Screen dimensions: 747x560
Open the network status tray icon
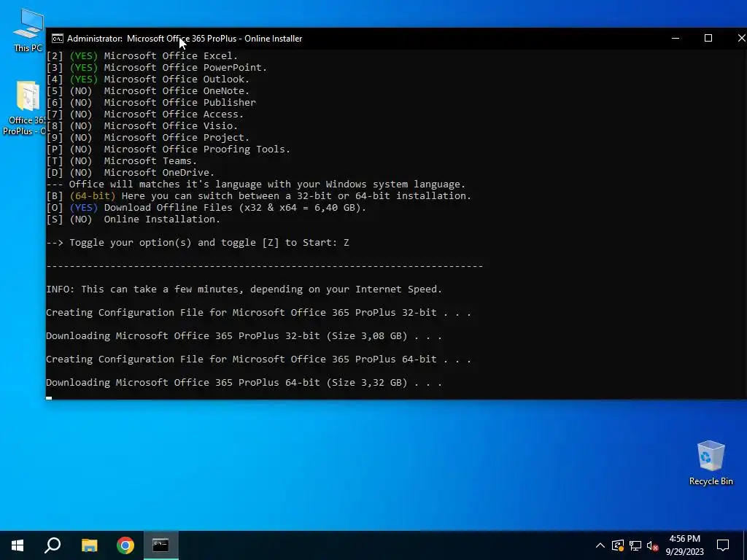[635, 545]
